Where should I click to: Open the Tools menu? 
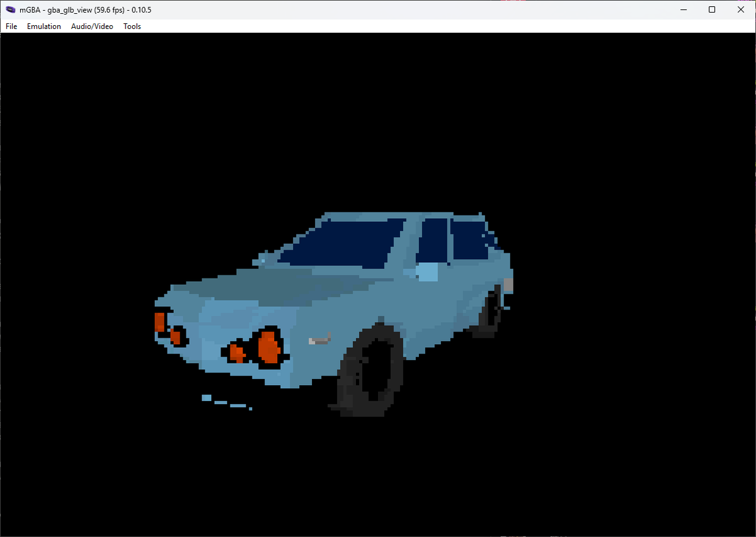[x=132, y=26]
